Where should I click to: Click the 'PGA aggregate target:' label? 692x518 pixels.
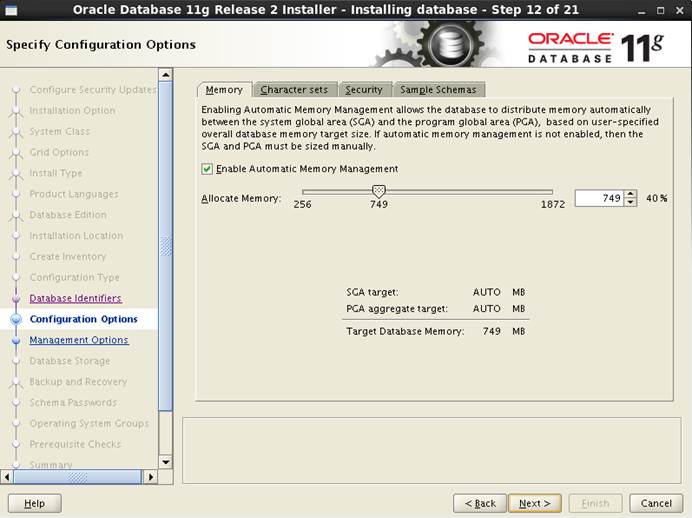click(x=397, y=308)
